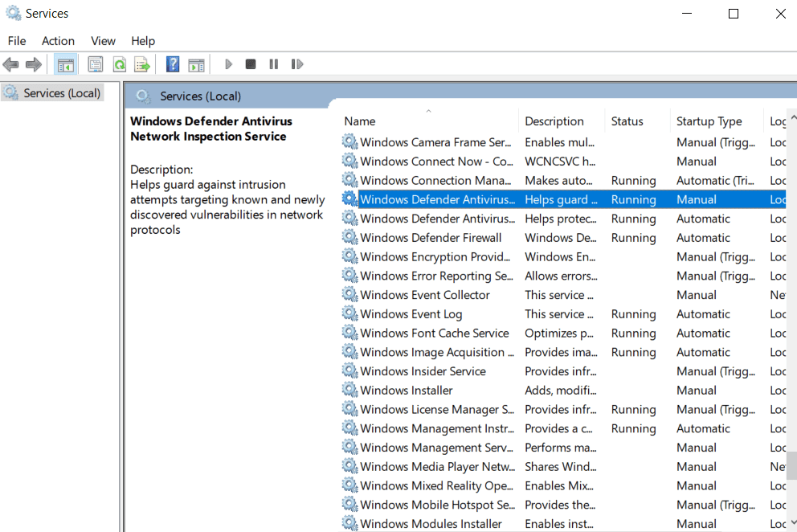The width and height of the screenshot is (797, 532).
Task: Click Manual startup type of Windows Event Collector
Action: click(697, 295)
